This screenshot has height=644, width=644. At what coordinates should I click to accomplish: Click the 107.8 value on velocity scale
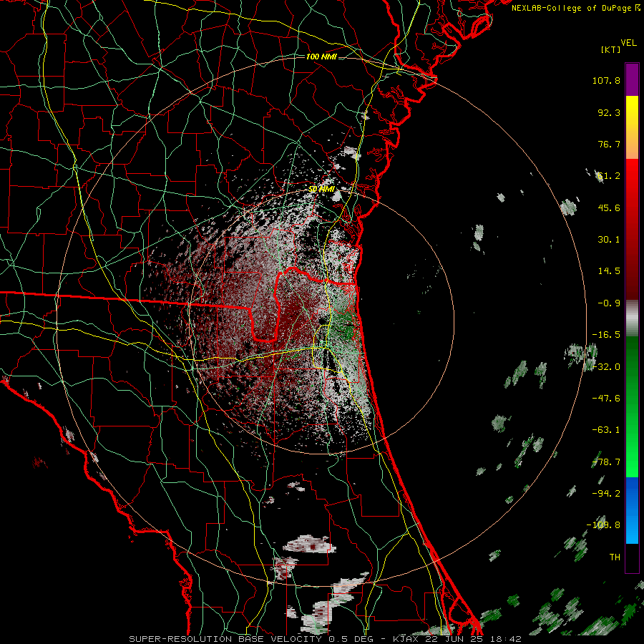click(x=606, y=80)
